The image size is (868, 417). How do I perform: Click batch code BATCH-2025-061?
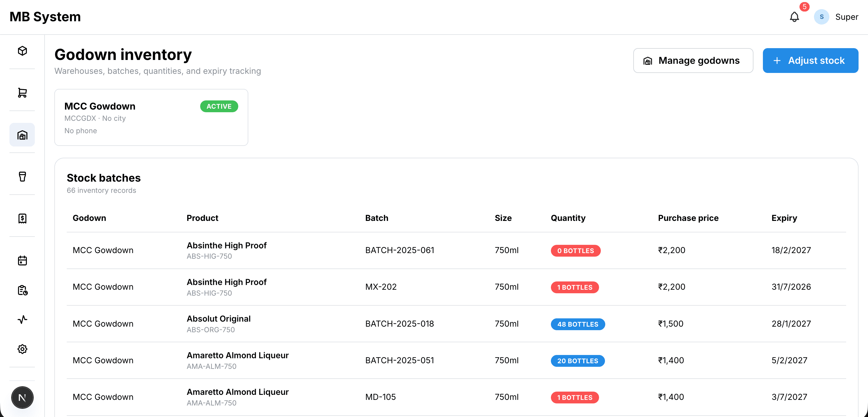coord(400,250)
